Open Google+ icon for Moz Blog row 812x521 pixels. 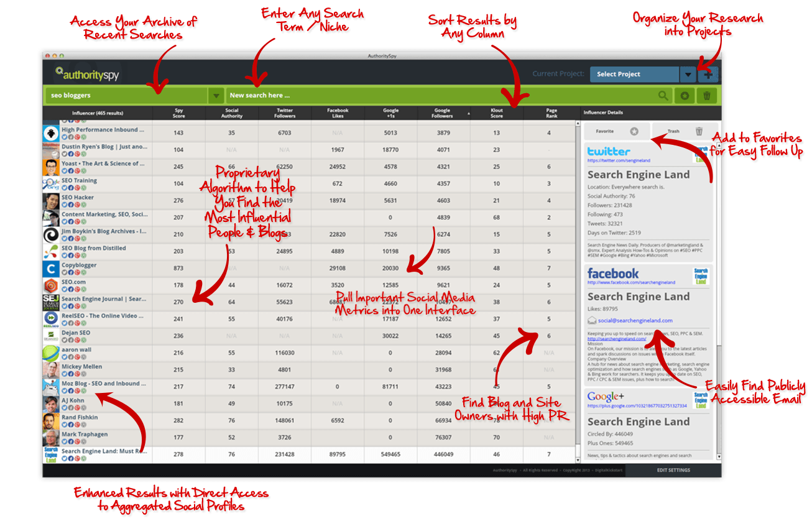(x=77, y=390)
